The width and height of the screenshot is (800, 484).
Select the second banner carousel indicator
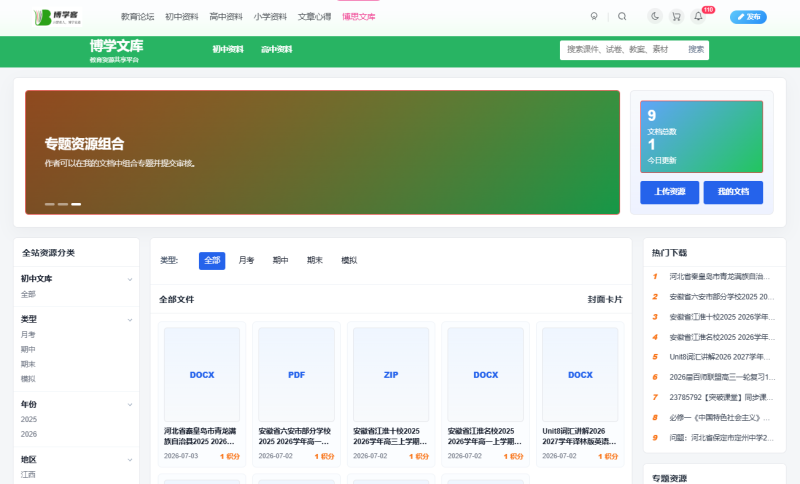pos(63,204)
